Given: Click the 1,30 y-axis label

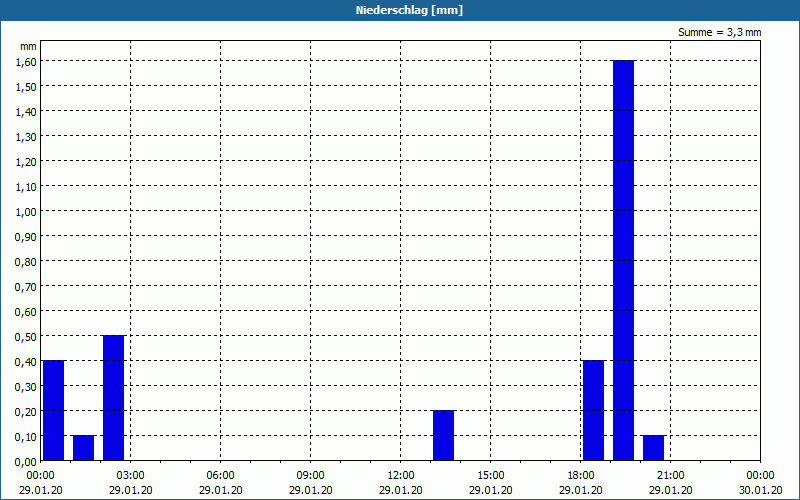Looking at the screenshot, I should click(26, 136).
